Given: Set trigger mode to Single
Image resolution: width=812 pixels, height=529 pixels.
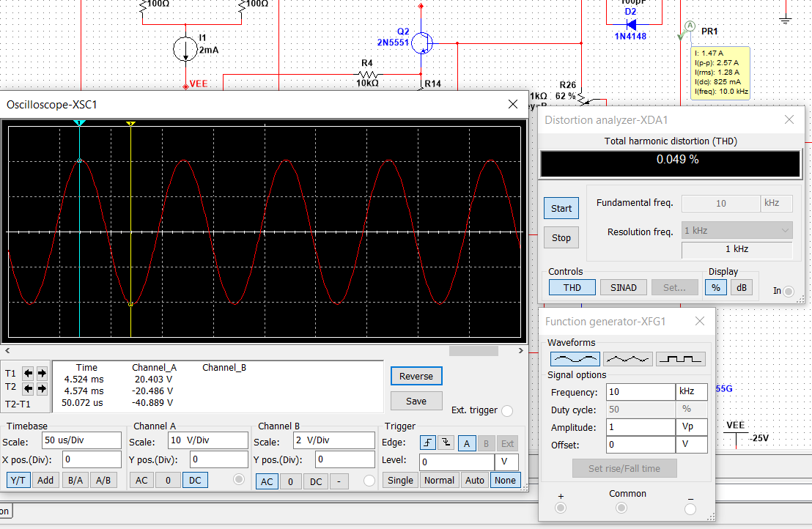Looking at the screenshot, I should click(400, 481).
